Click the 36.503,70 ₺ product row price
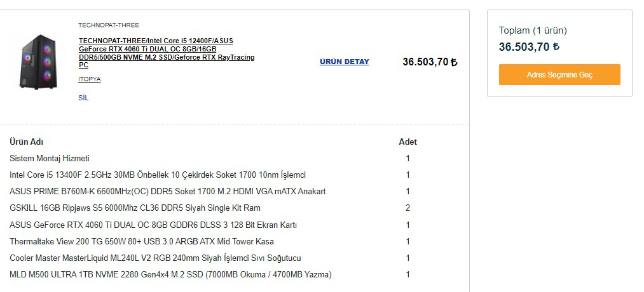This screenshot has height=292, width=644. click(x=430, y=62)
